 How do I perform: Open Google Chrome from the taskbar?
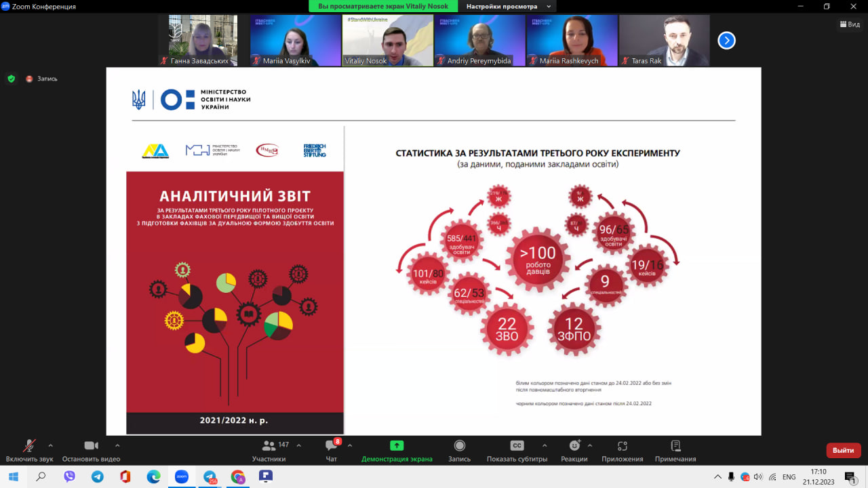click(237, 476)
